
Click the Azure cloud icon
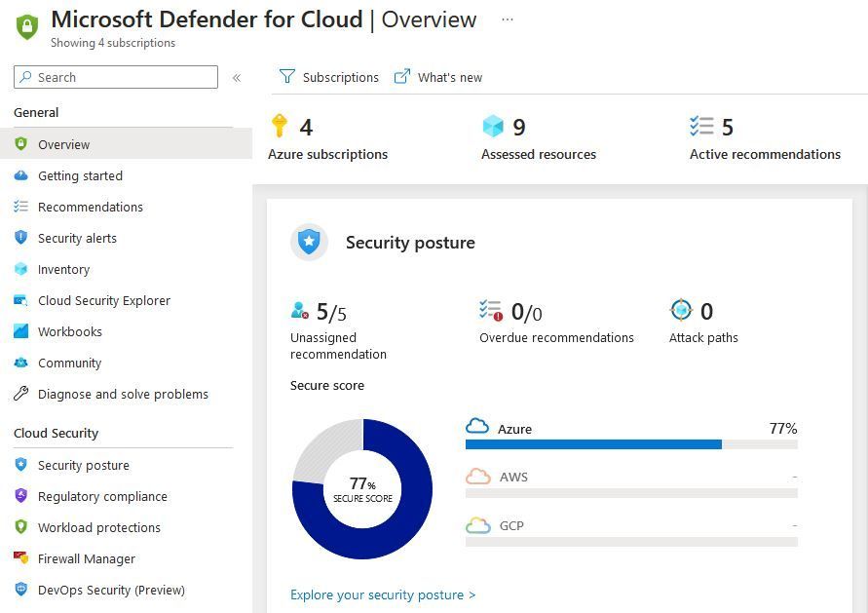[x=477, y=427]
